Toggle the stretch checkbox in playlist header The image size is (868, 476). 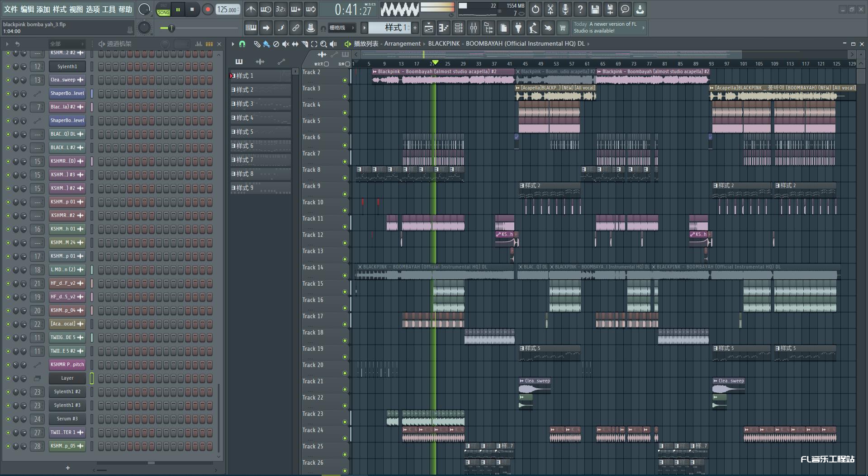[x=347, y=64]
